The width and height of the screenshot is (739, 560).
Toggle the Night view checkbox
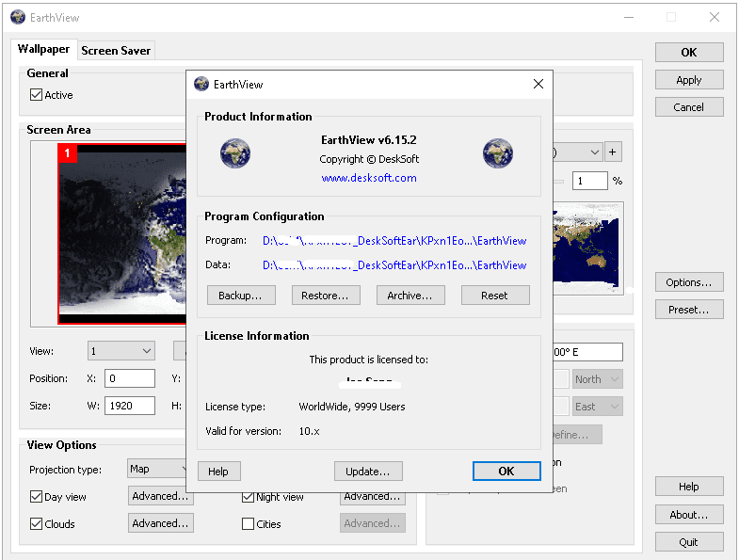(x=248, y=497)
